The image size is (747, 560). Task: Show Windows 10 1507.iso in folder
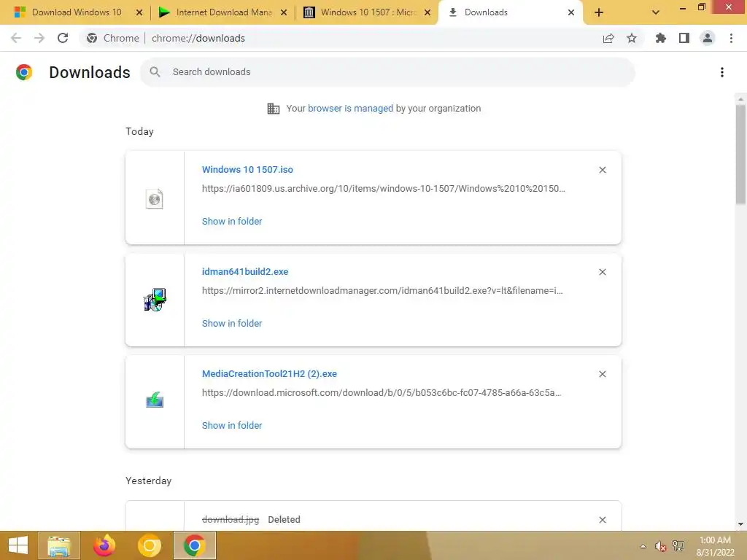point(232,222)
